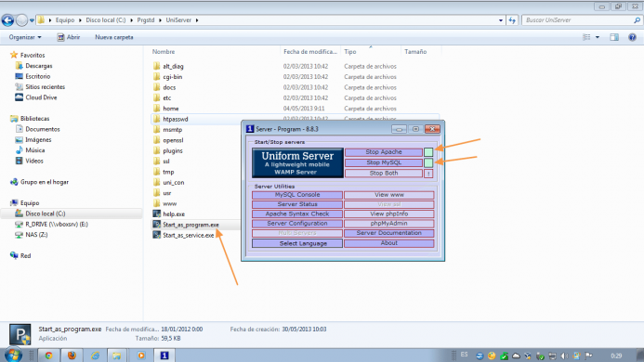Click the MySQL green status indicator
Image resolution: width=644 pixels, height=362 pixels.
[428, 163]
